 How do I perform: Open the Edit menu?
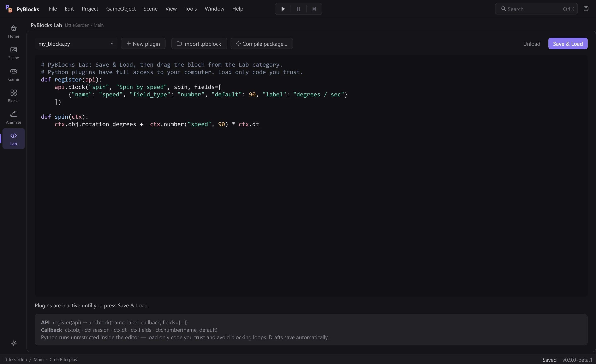coord(69,9)
